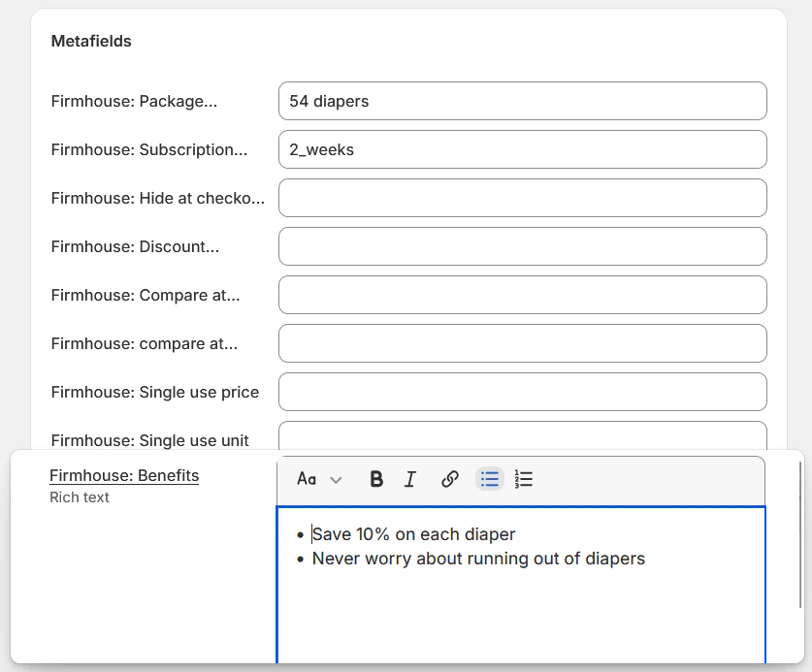
Task: Toggle the bulleted list button
Action: click(x=489, y=479)
